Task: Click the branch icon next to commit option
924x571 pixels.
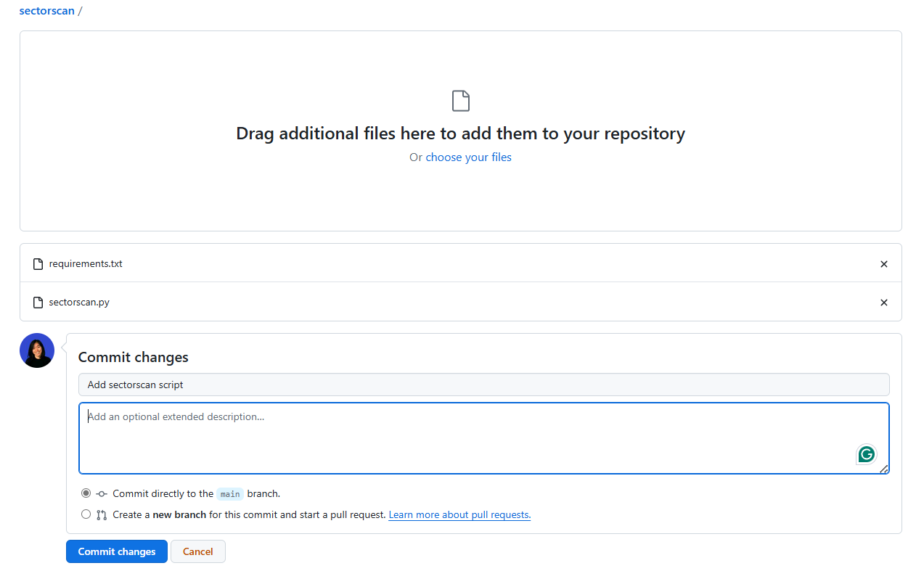Action: (102, 493)
